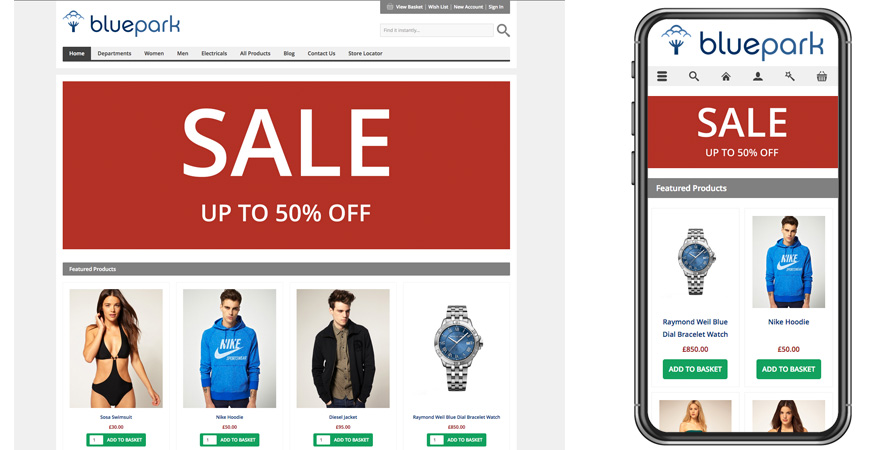
Task: Open the Electricals navigation item
Action: click(x=214, y=54)
